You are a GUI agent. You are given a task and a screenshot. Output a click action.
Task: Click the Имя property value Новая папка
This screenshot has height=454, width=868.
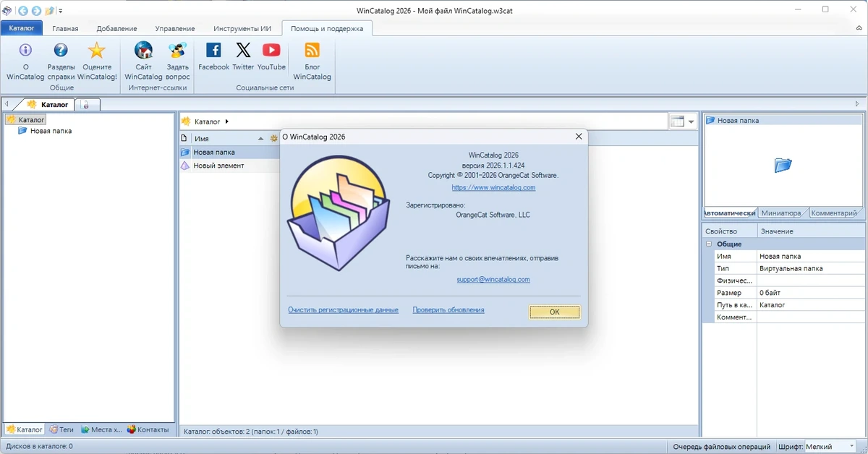click(x=810, y=257)
